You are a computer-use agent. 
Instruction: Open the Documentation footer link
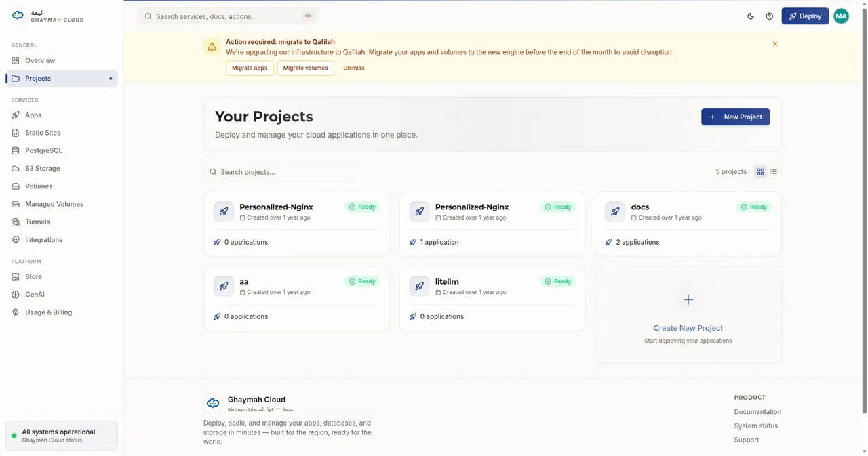click(x=757, y=412)
